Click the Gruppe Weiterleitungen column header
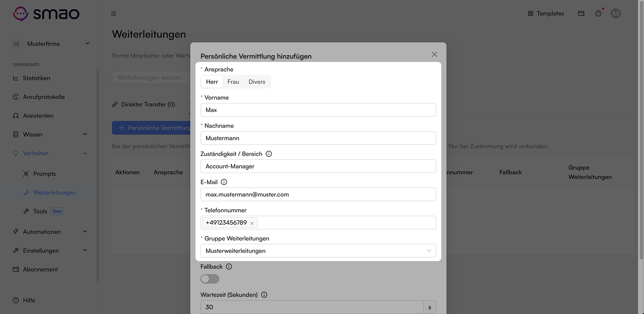Image resolution: width=644 pixels, height=314 pixels. [x=590, y=172]
